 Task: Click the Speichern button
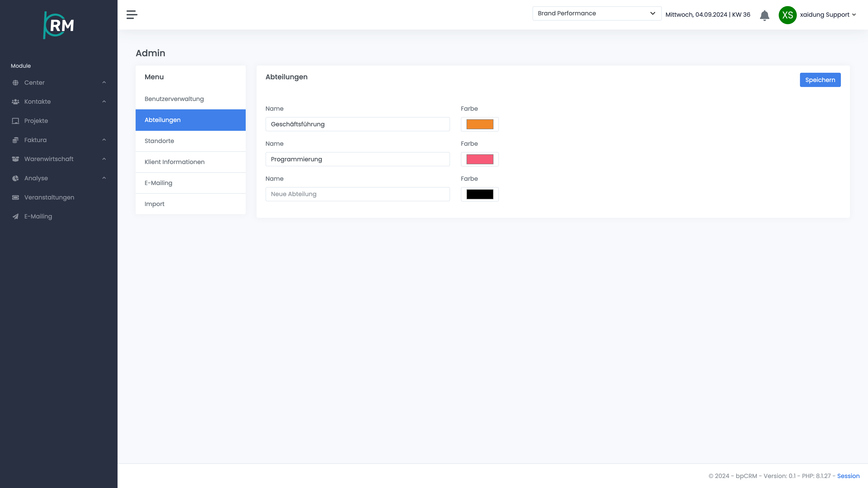[820, 80]
